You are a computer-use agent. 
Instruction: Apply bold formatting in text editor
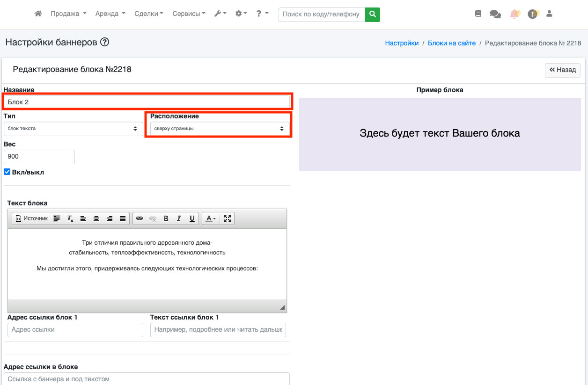(166, 218)
